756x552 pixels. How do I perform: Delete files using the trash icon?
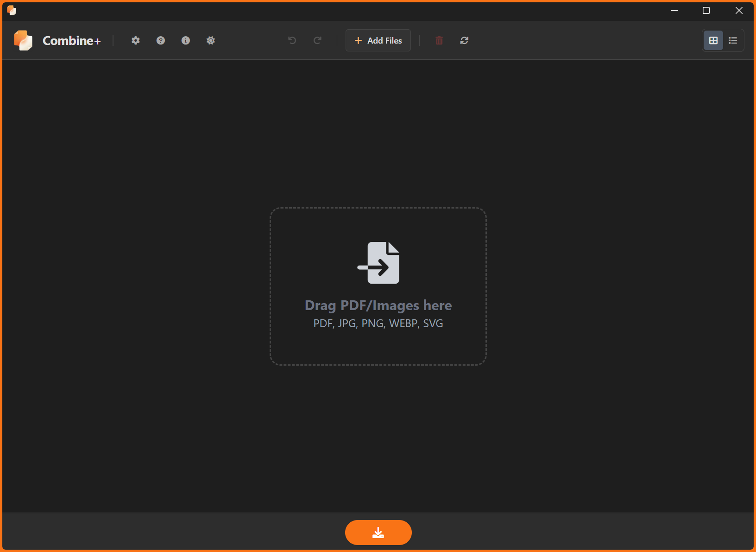coord(439,40)
